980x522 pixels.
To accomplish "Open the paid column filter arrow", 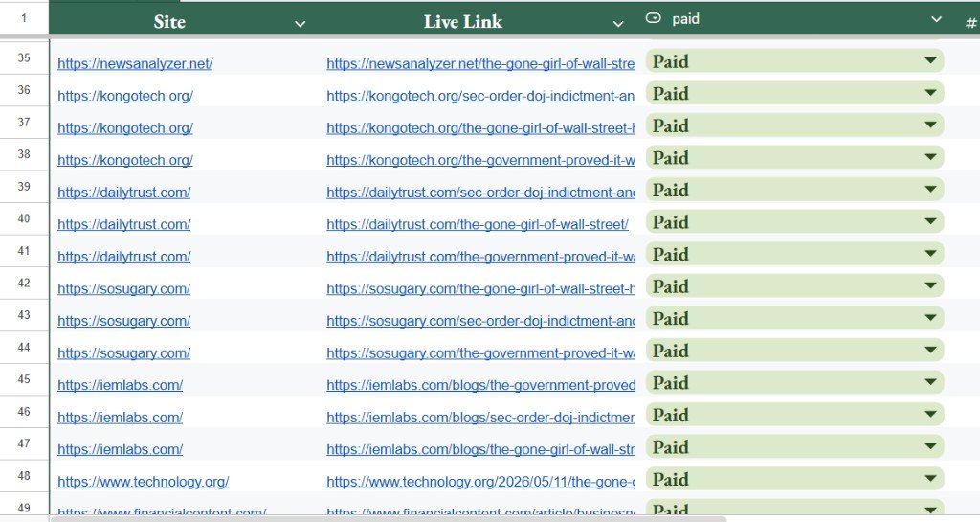I will click(936, 19).
